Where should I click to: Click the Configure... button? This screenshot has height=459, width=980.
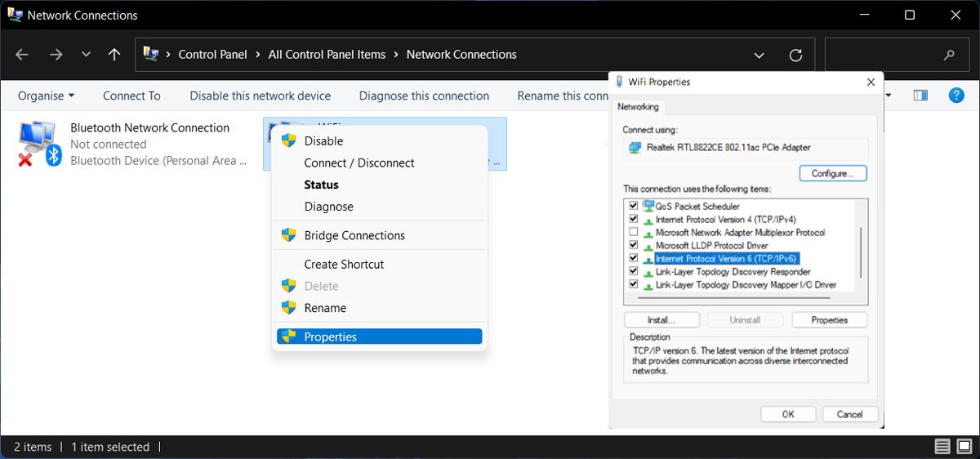(832, 173)
